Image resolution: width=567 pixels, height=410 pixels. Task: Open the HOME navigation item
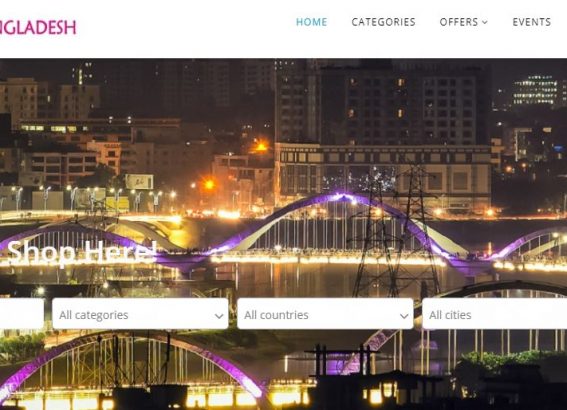pyautogui.click(x=311, y=22)
